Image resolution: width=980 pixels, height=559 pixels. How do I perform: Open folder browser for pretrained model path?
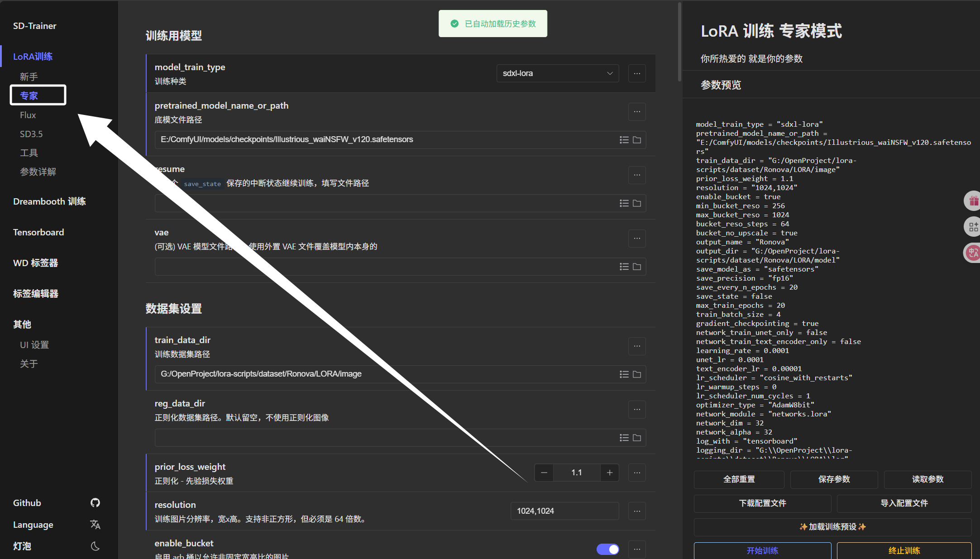[x=637, y=140]
